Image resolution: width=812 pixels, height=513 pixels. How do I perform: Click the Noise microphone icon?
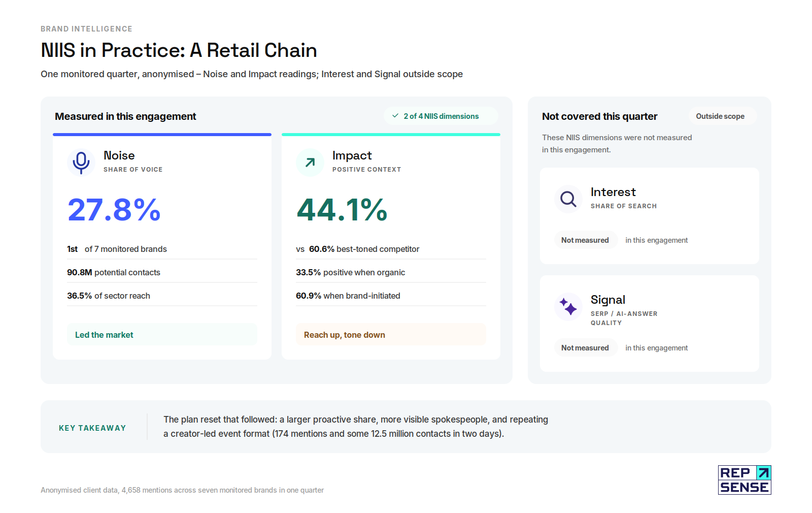pyautogui.click(x=81, y=163)
